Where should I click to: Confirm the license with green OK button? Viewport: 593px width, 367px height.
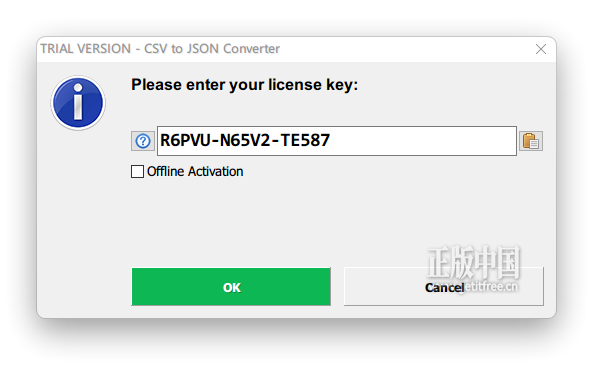tap(231, 287)
